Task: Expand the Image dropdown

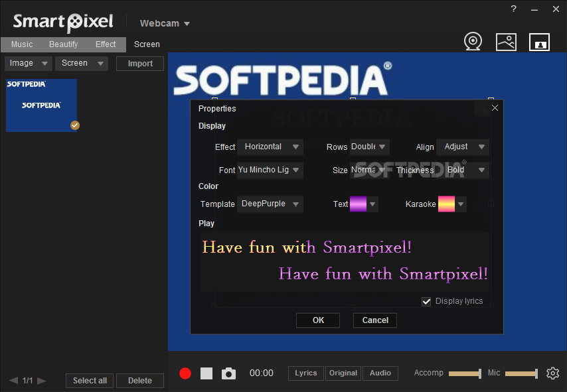Action: [29, 63]
